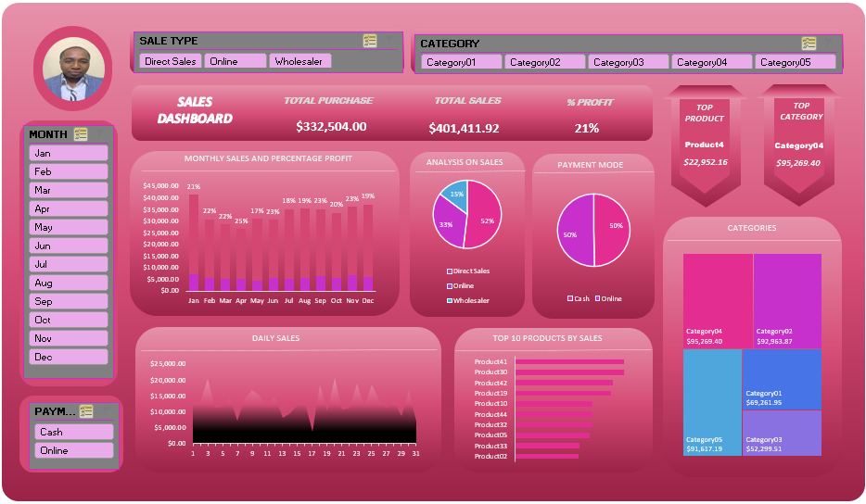Toggle the Cash payment filter
Screen dimensions: 866x504
click(74, 432)
